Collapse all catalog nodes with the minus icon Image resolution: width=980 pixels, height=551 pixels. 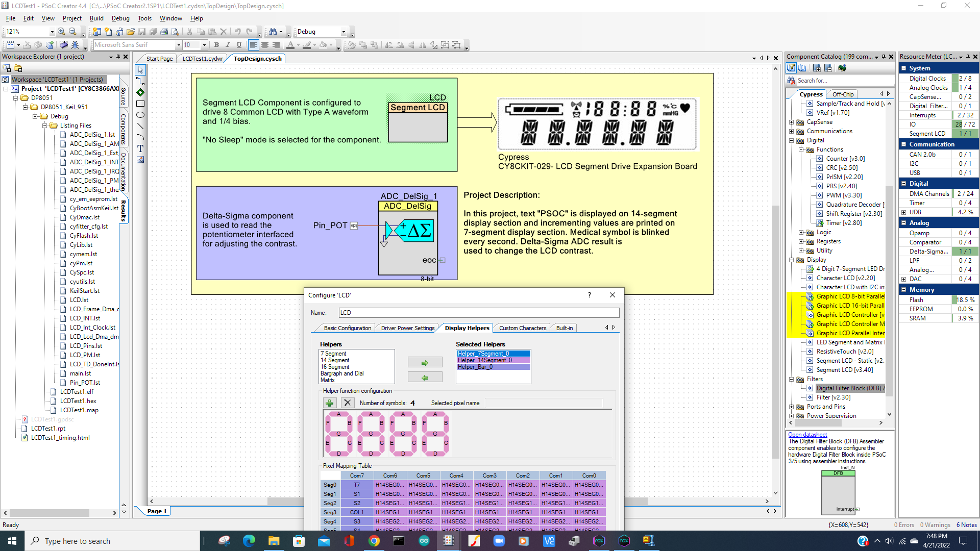click(828, 68)
